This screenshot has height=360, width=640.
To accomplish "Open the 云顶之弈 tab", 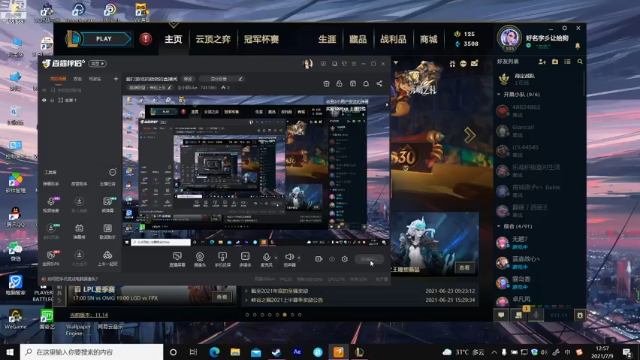I will [x=213, y=39].
